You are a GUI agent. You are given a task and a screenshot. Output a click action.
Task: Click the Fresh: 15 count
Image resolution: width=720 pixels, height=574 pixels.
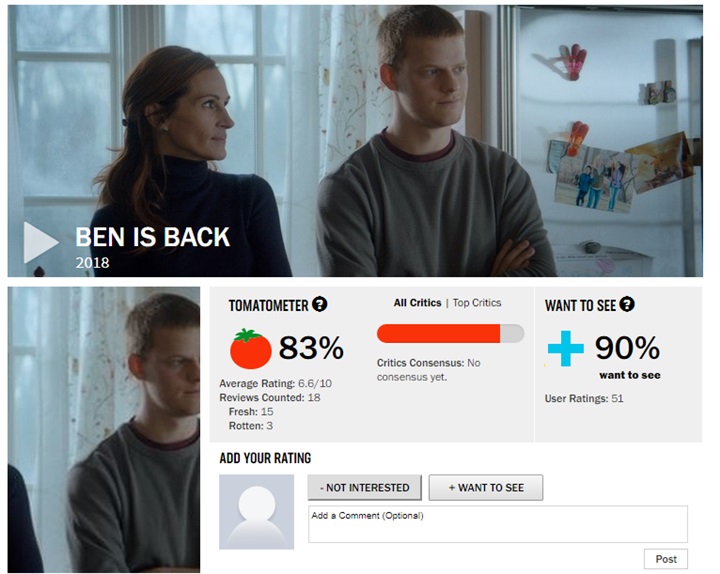251,411
